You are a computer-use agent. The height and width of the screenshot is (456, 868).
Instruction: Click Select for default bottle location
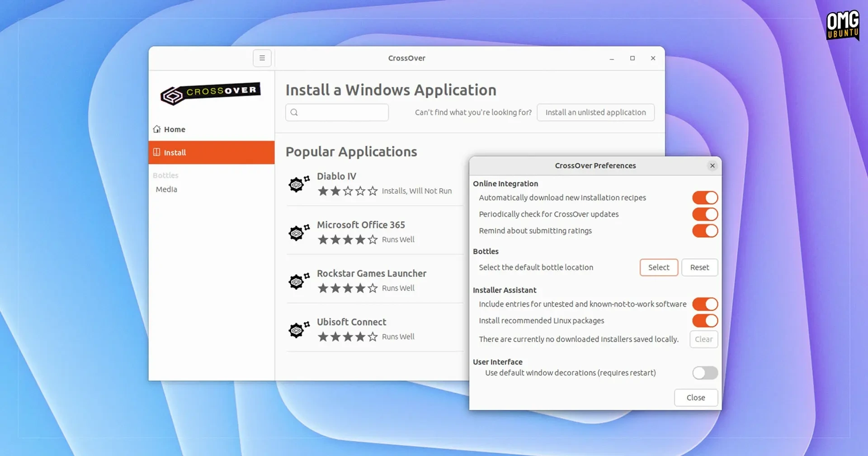click(659, 267)
